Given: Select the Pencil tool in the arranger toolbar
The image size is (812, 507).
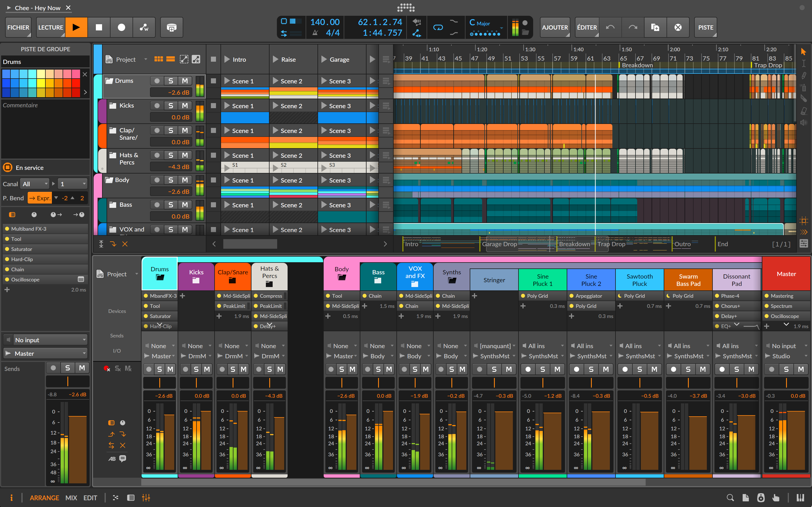Looking at the screenshot, I should click(804, 75).
